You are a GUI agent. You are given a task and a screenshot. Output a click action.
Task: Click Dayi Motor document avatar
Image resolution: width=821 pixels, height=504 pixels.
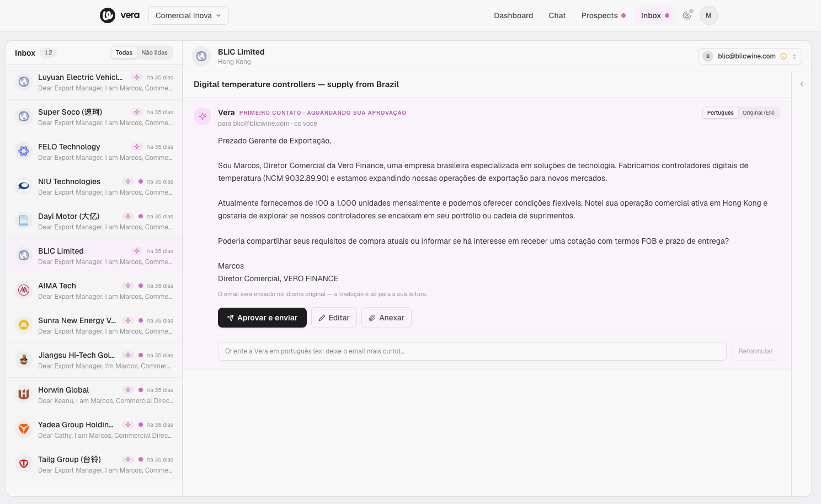(24, 221)
